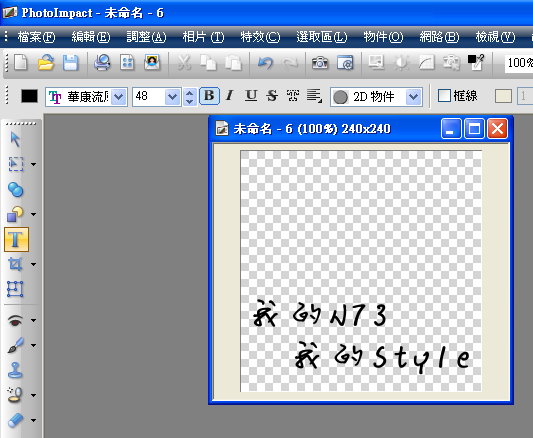Select the retouch dodge tool
This screenshot has width=533, height=438.
coord(15,395)
